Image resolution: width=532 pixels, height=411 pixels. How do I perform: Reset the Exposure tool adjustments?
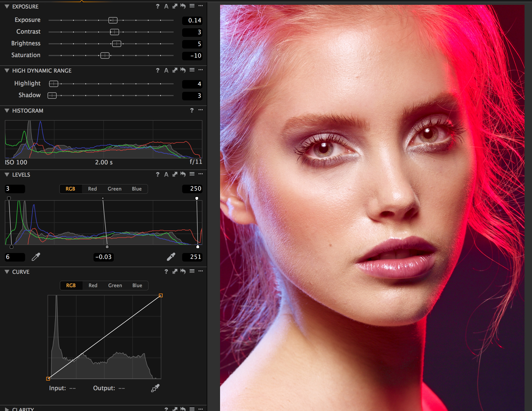pos(183,6)
